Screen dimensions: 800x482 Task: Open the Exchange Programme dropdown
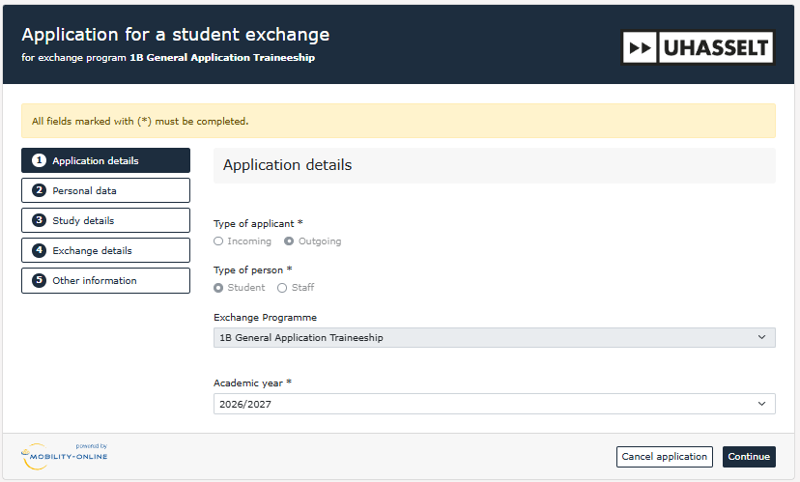494,338
